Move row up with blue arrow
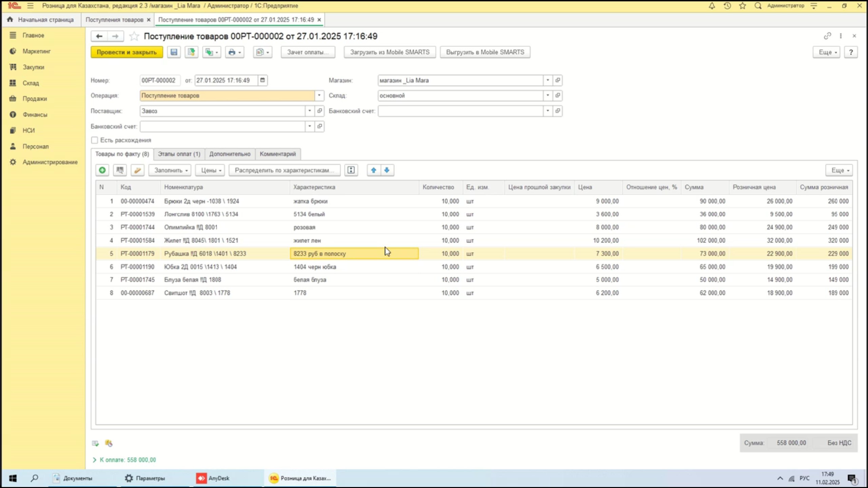868x488 pixels. coord(373,170)
